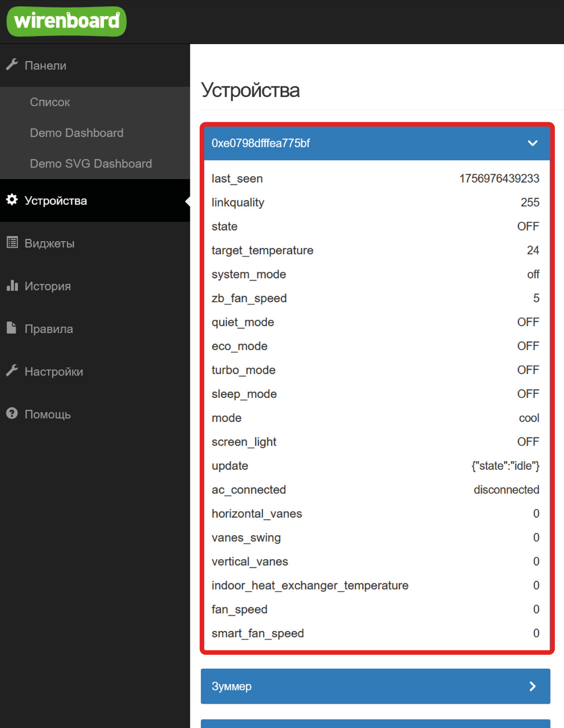Click the question mark icon beside Помощь

[x=12, y=414]
